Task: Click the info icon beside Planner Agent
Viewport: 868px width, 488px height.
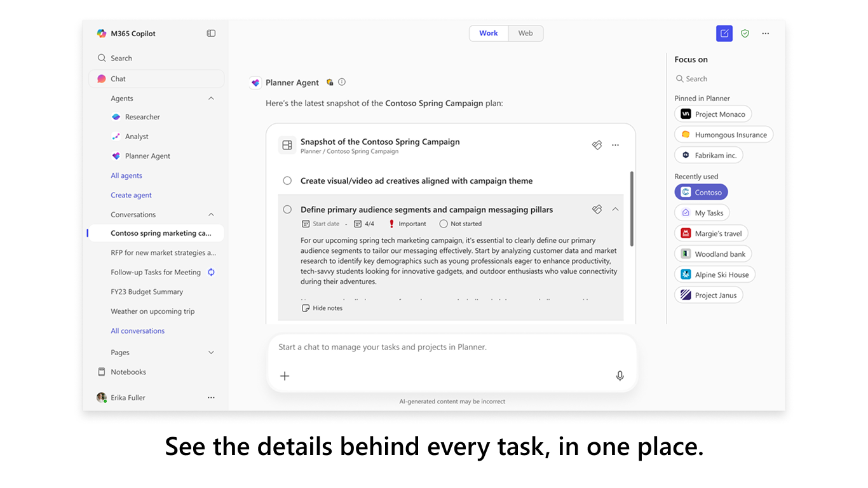Action: [x=342, y=82]
